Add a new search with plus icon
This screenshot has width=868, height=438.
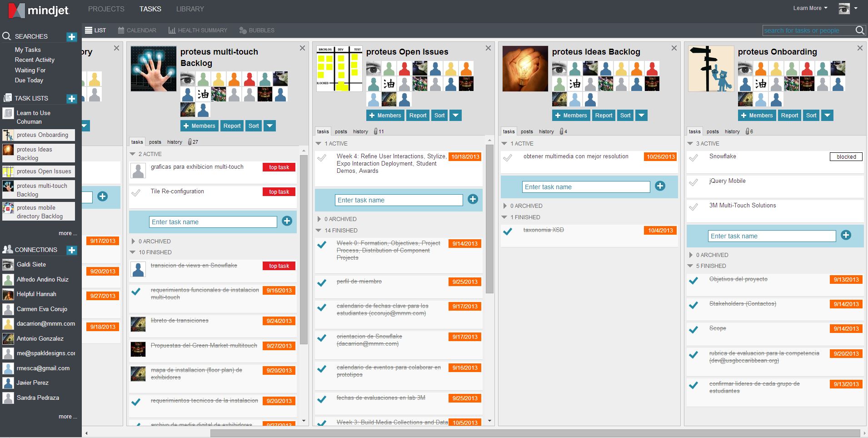coord(72,37)
